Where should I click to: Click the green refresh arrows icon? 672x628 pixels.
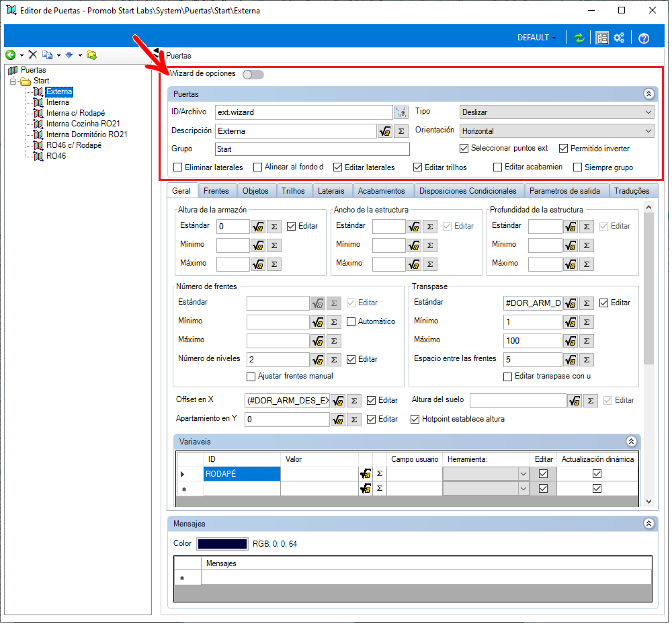pyautogui.click(x=579, y=38)
